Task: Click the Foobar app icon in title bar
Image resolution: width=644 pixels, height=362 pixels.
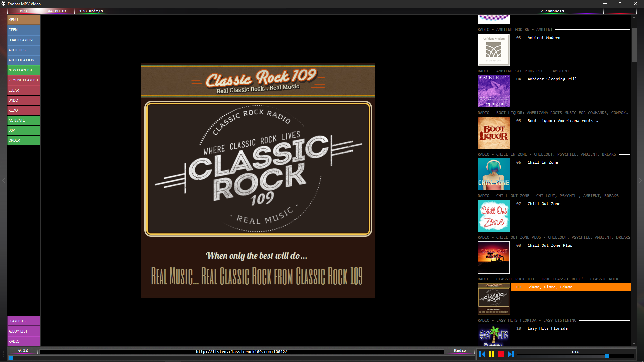Action: pos(3,4)
